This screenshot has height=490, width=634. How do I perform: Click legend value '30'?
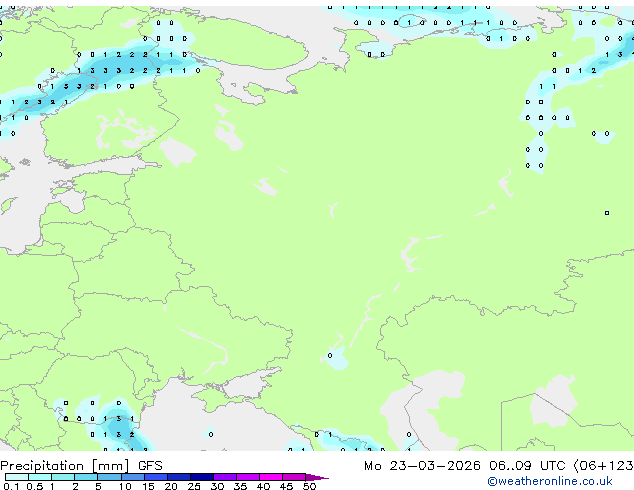pyautogui.click(x=217, y=486)
